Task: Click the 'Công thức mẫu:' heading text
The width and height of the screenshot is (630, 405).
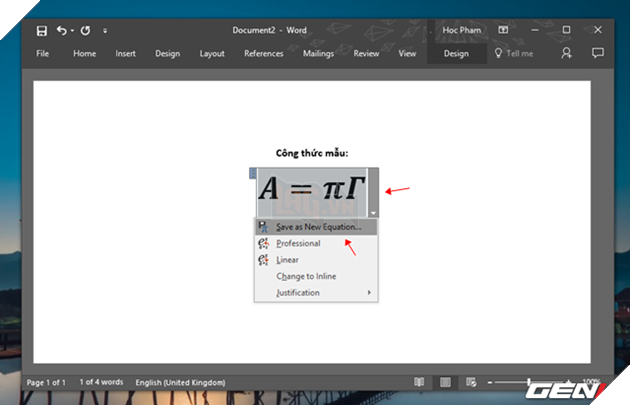Action: 312,153
